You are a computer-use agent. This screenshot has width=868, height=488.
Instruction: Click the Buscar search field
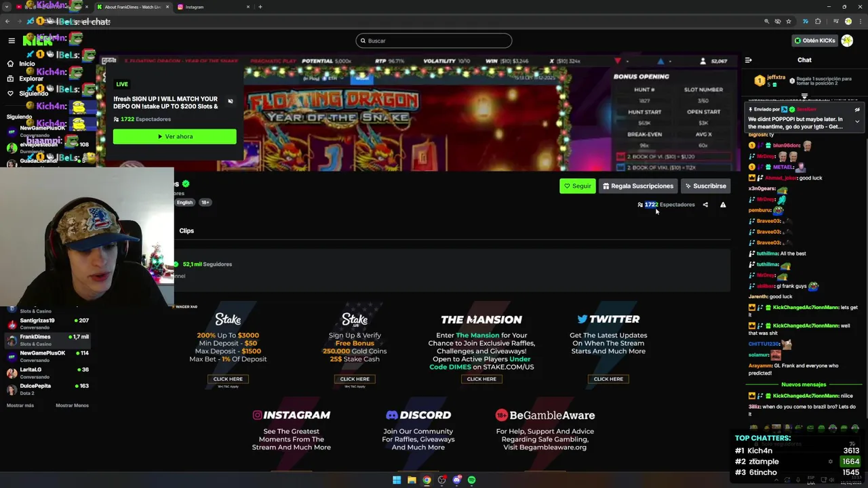433,41
